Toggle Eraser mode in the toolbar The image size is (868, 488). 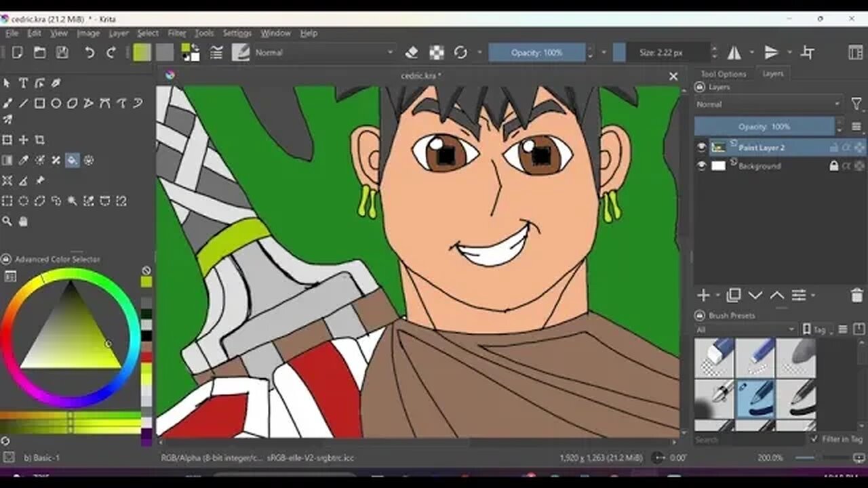click(412, 52)
